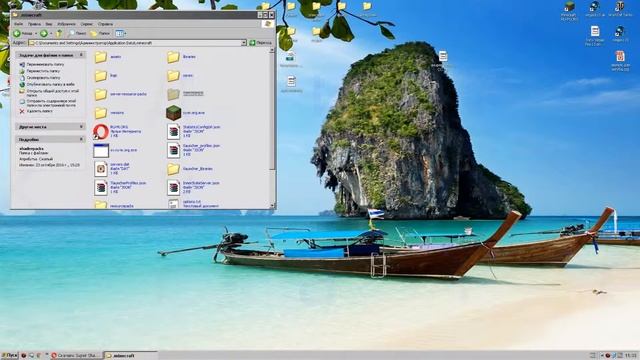Open the Вид menu
Viewport: 640px width, 360px height.
(49, 24)
